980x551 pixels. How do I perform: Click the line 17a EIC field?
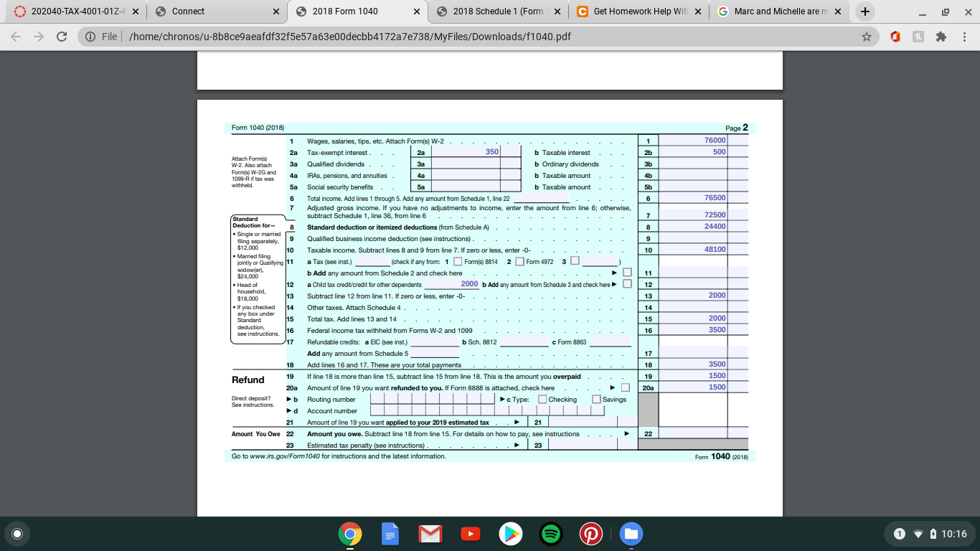click(435, 342)
